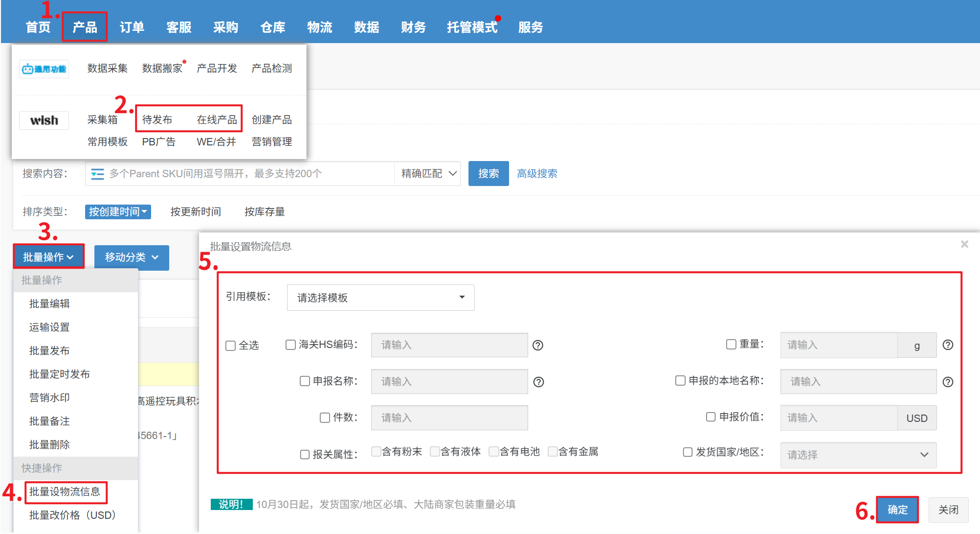Close the 批量设置物流信息 dialog with X
This screenshot has width=980, height=534.
(964, 244)
